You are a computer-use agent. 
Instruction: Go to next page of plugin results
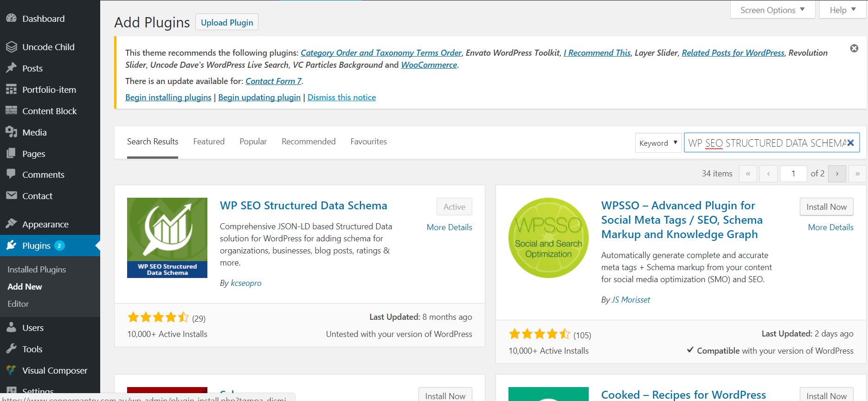pyautogui.click(x=837, y=174)
